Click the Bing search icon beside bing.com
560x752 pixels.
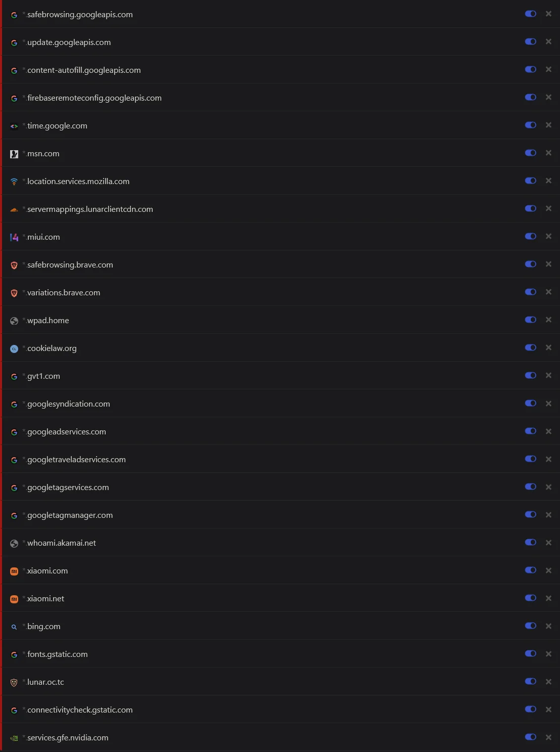click(14, 626)
